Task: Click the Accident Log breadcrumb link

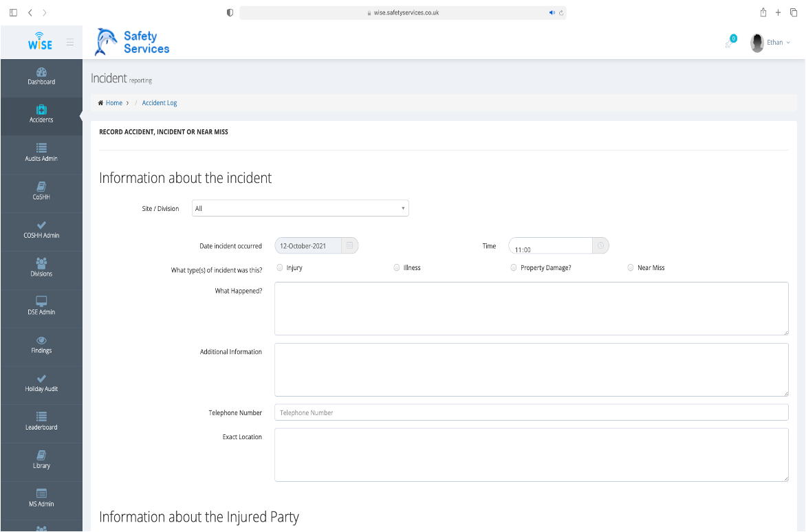Action: click(160, 102)
